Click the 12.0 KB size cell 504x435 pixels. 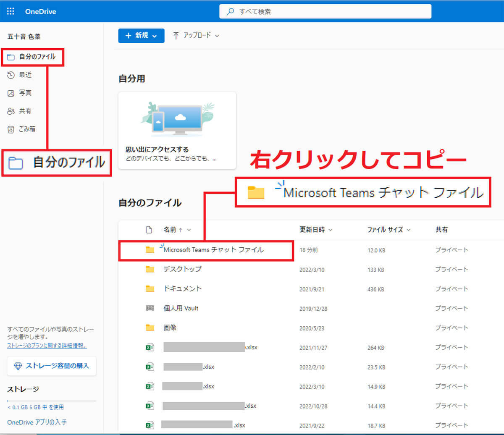(x=376, y=250)
